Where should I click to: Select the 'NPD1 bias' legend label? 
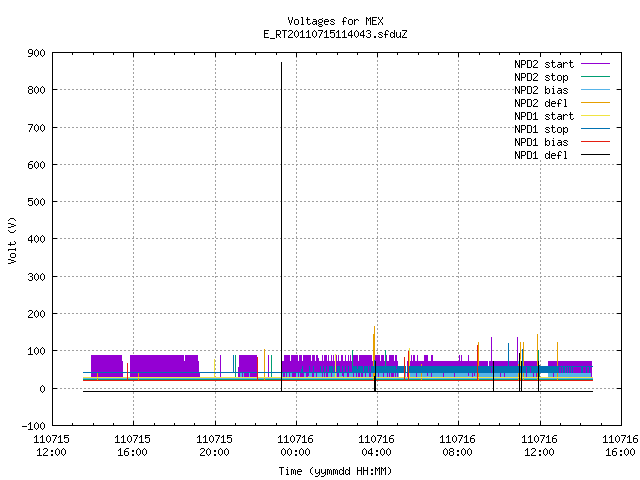tap(541, 142)
